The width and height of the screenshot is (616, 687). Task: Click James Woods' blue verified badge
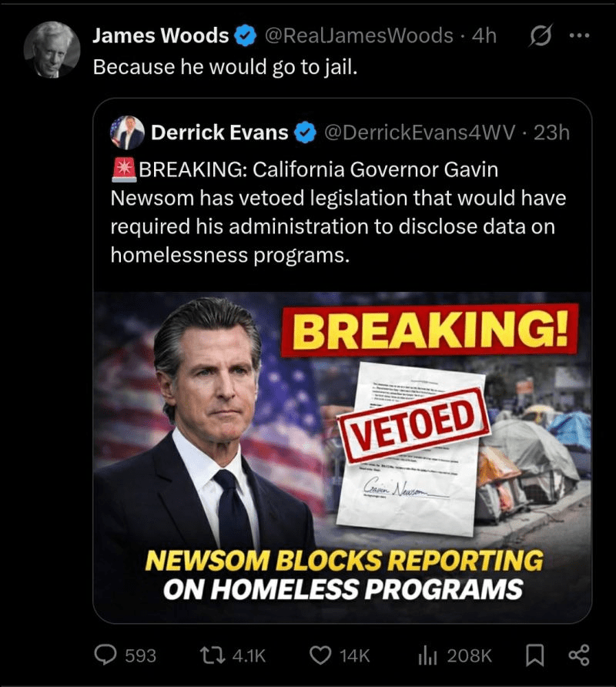point(245,35)
